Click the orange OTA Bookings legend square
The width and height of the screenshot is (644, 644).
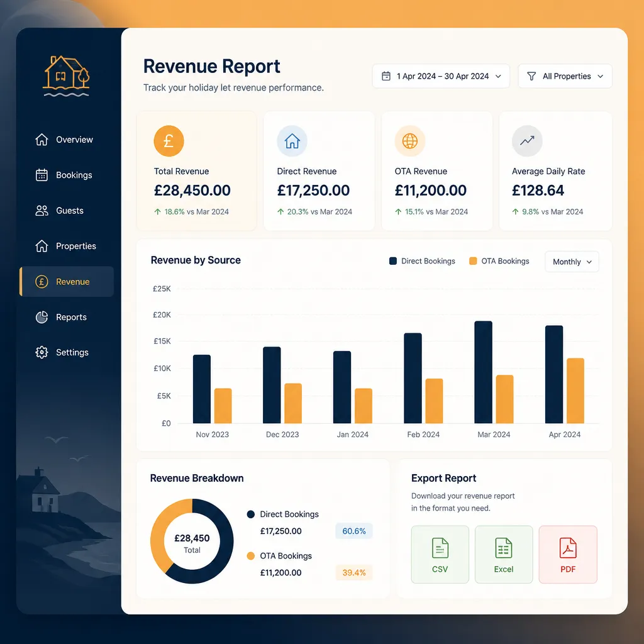(x=473, y=261)
